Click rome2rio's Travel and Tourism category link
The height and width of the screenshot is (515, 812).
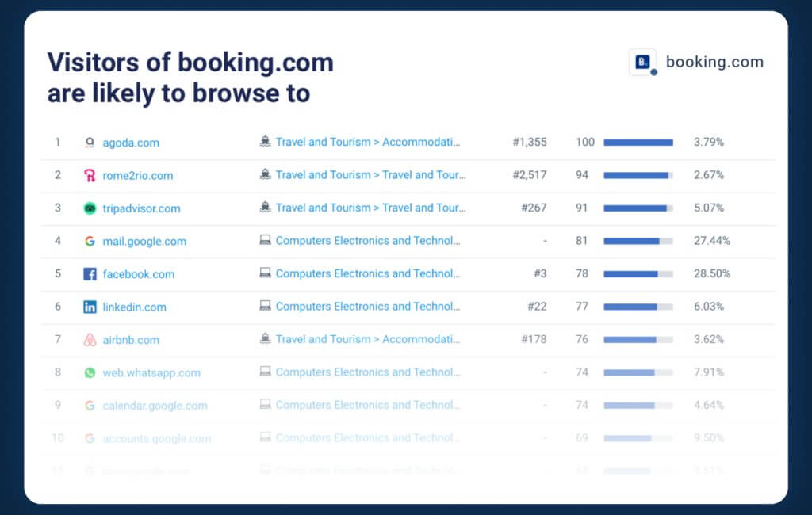[370, 175]
